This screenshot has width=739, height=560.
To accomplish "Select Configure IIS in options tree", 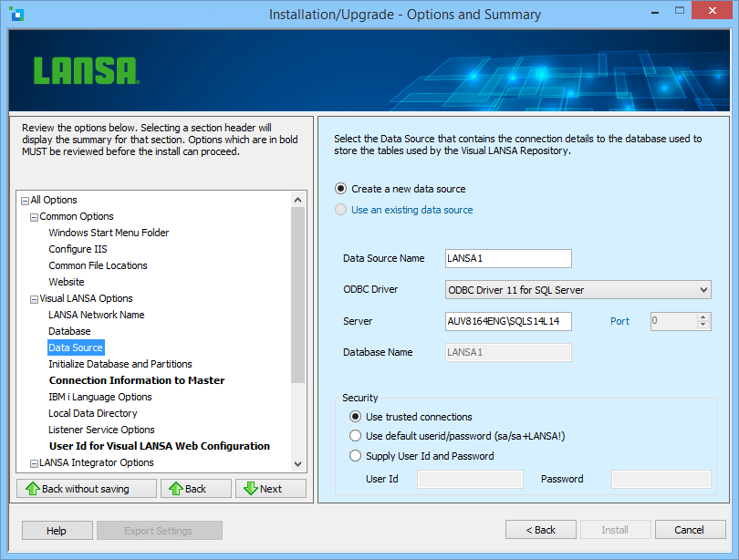I will pyautogui.click(x=78, y=249).
